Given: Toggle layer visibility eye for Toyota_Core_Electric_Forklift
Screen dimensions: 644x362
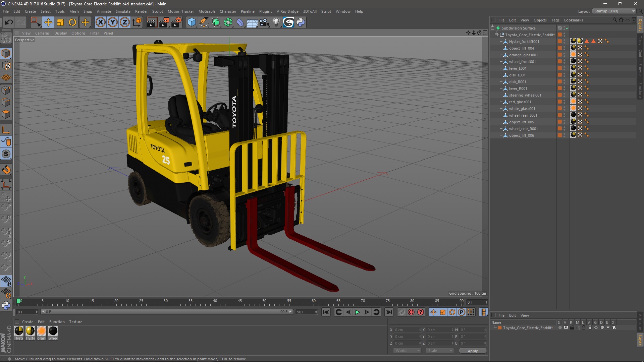Looking at the screenshot, I should click(x=566, y=328).
